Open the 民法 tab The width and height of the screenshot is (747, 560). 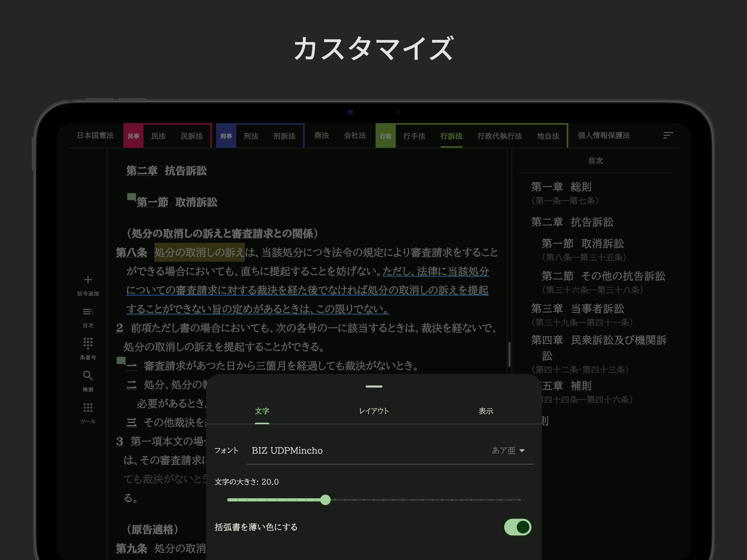pyautogui.click(x=158, y=136)
